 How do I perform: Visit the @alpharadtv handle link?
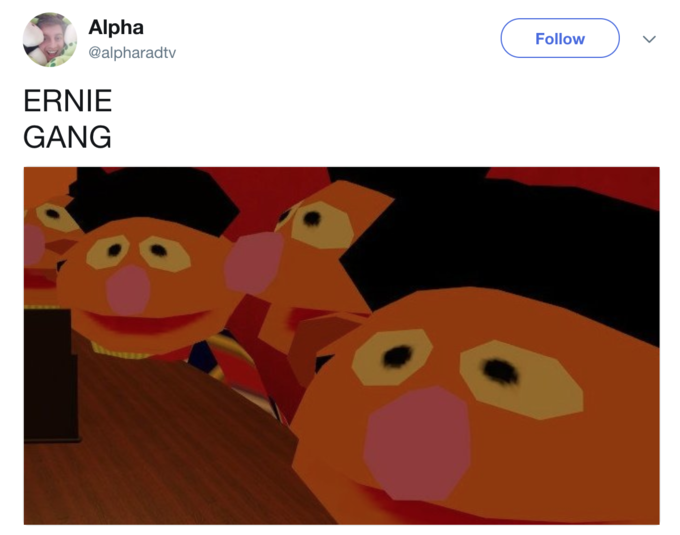(132, 53)
